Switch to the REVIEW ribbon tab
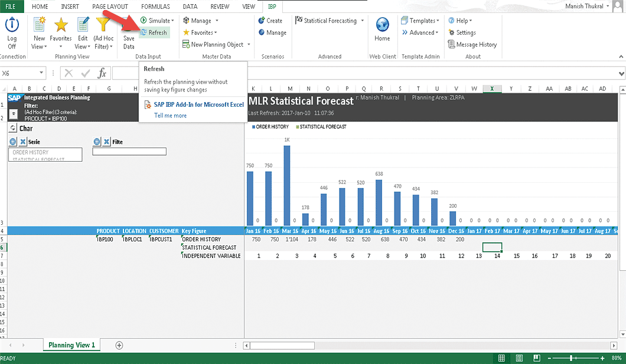This screenshot has height=364, width=626. point(220,6)
